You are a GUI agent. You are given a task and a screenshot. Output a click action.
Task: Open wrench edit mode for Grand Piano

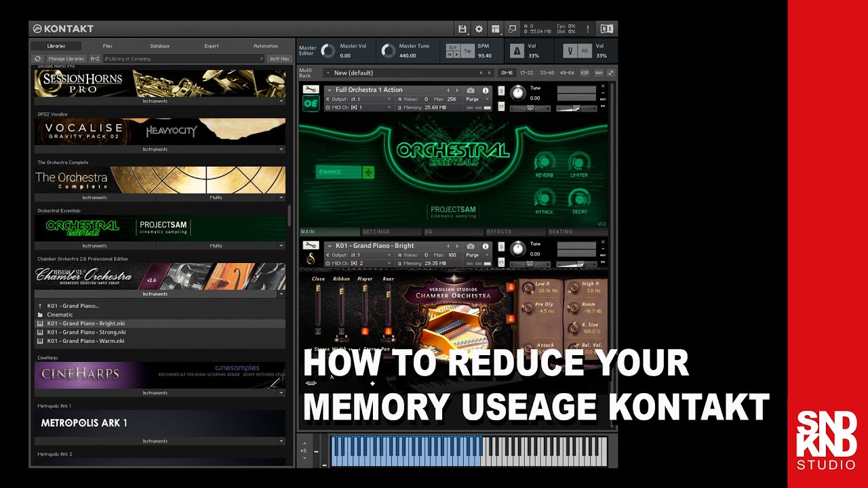pos(311,245)
